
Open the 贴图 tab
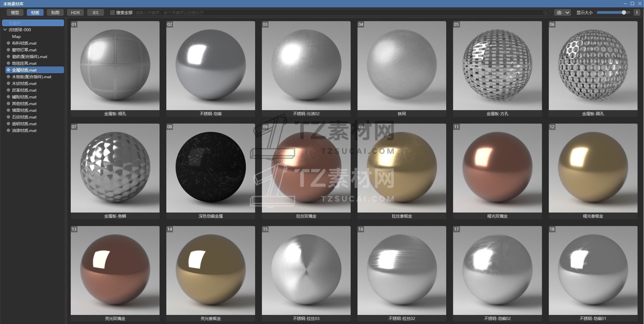click(x=55, y=12)
